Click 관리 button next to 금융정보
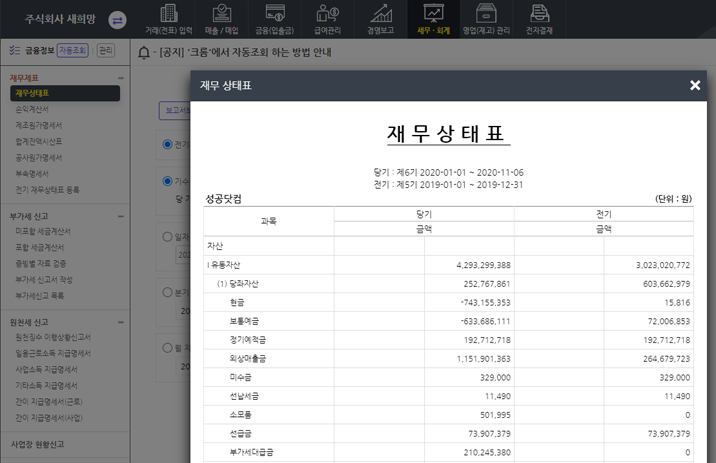 tap(105, 50)
